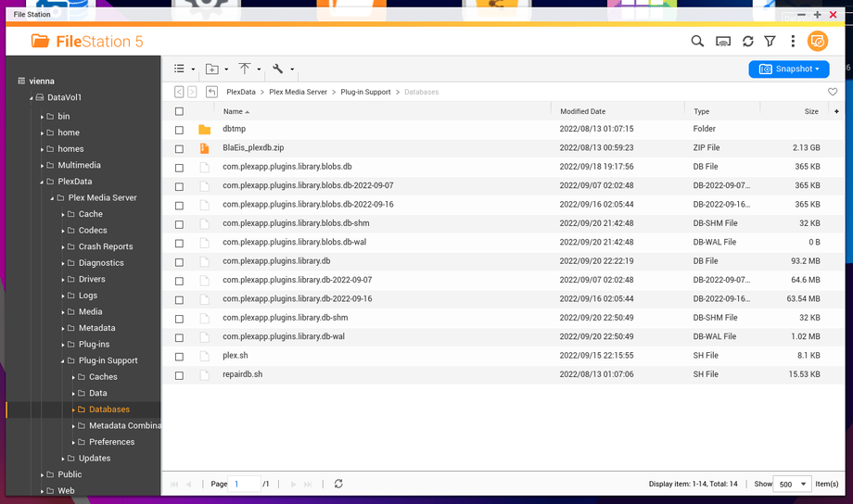853x504 pixels.
Task: Click the refresh icon in page footer
Action: 338,484
